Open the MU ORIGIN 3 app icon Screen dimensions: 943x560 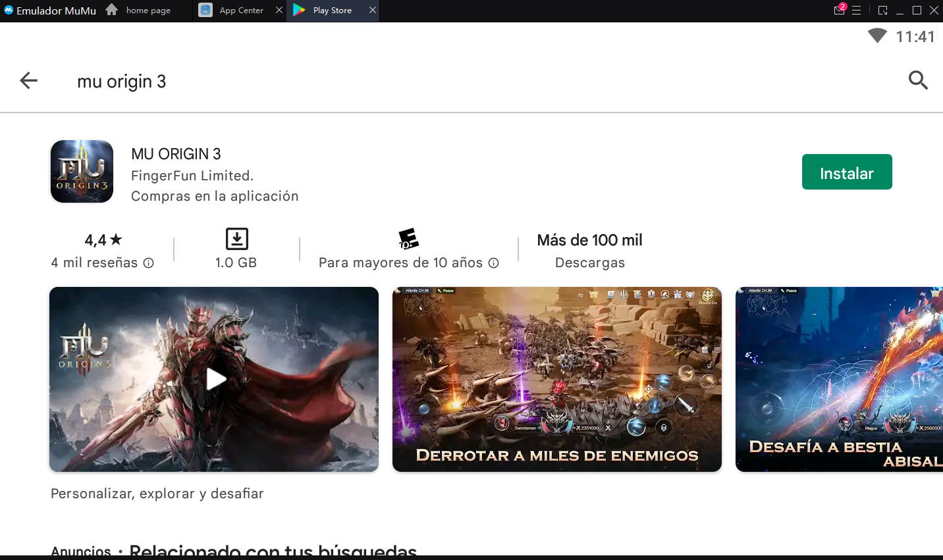(82, 171)
